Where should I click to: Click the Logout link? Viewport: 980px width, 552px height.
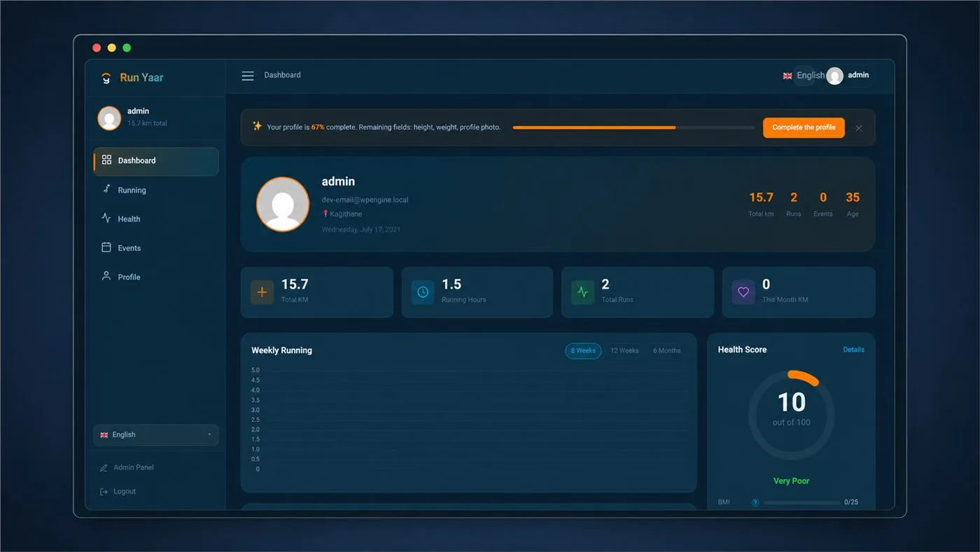[118, 491]
